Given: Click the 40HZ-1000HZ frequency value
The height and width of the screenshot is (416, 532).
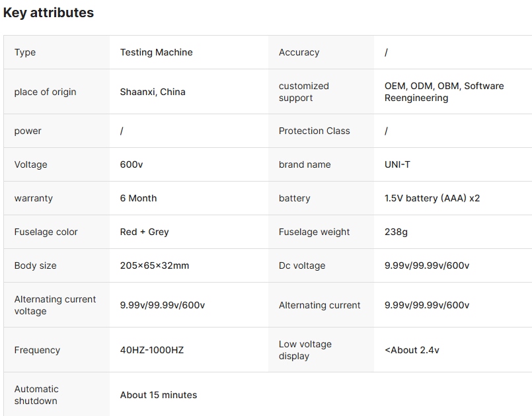Looking at the screenshot, I should click(152, 350).
